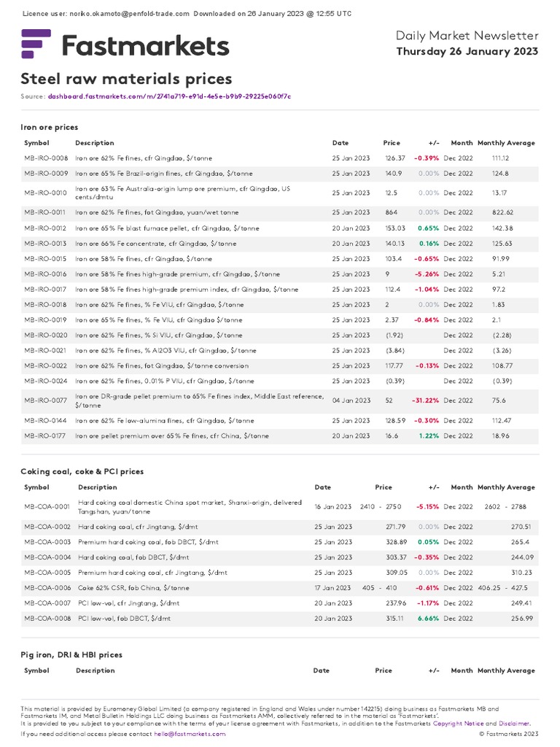Click the Fastmarkets wordmark text
The width and height of the screenshot is (560, 747).
[145, 46]
